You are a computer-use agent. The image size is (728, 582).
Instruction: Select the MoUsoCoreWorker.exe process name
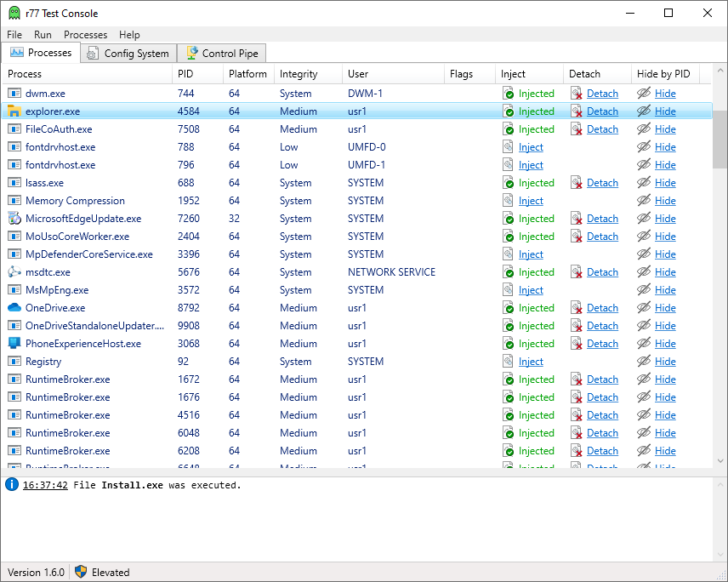pos(77,237)
